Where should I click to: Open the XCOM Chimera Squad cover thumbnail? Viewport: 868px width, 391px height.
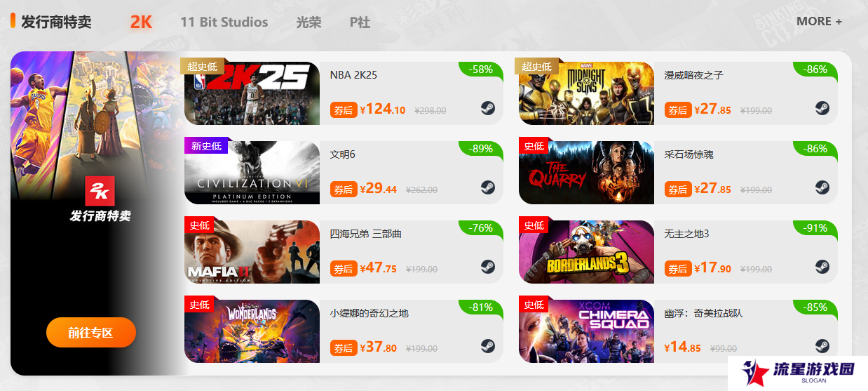point(586,331)
